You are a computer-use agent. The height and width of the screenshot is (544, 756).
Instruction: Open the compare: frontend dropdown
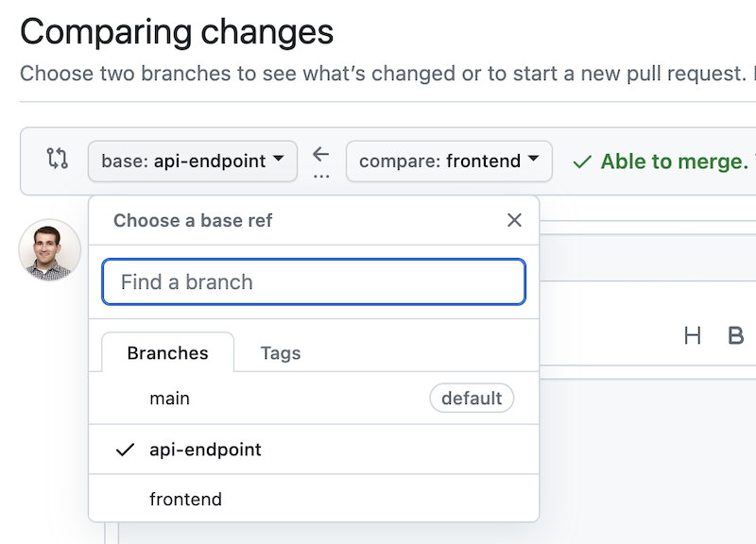449,161
